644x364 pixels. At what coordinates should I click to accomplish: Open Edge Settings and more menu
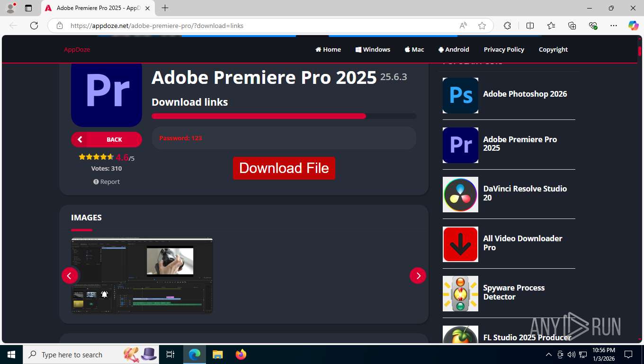[x=614, y=26]
